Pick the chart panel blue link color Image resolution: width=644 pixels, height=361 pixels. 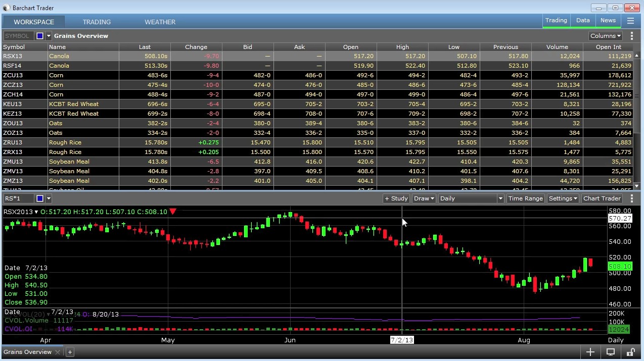pos(40,198)
